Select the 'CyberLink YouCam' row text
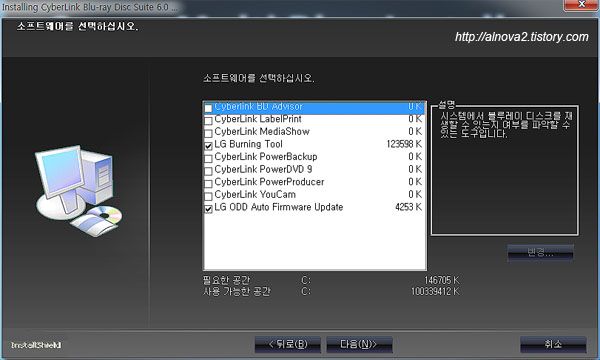600x360 pixels. (x=255, y=194)
